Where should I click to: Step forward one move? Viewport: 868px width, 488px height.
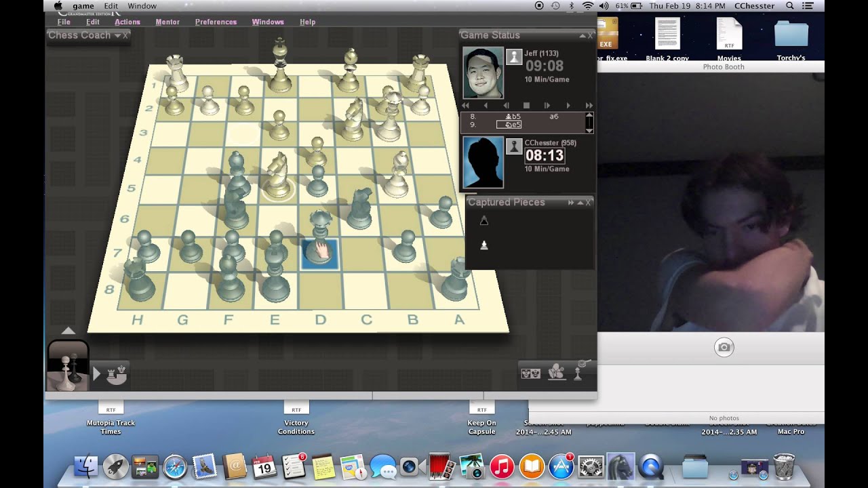(x=568, y=106)
